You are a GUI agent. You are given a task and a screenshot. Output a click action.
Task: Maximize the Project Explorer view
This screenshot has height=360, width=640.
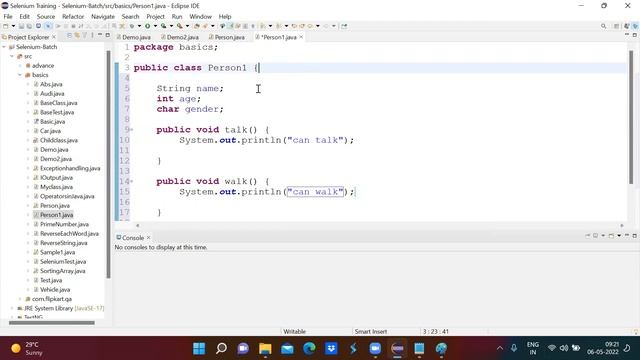[107, 36]
